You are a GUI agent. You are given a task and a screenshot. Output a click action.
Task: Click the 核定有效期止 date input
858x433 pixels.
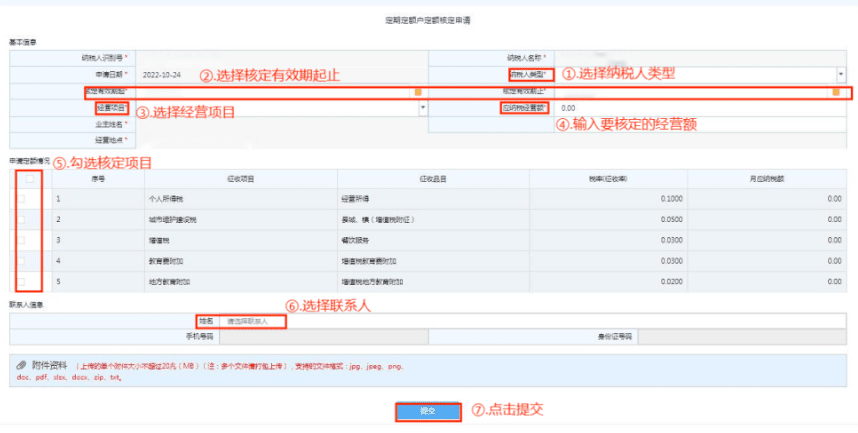(693, 92)
